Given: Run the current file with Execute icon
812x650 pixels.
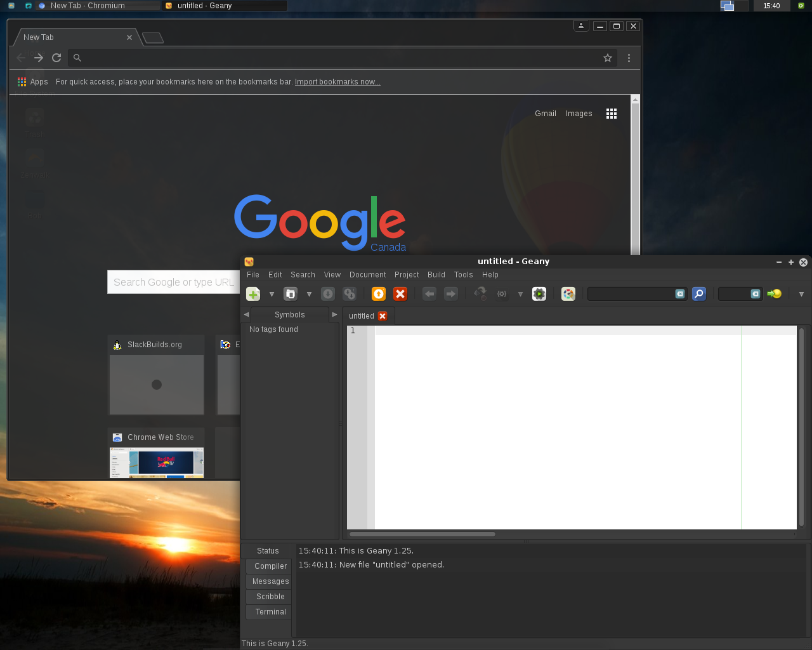Looking at the screenshot, I should [x=539, y=294].
